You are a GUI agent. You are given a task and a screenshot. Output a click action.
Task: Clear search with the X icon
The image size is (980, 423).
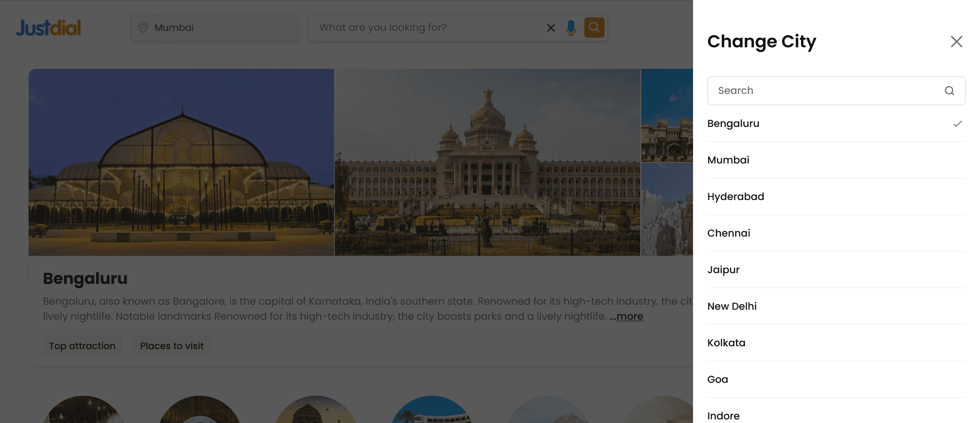[x=551, y=28]
